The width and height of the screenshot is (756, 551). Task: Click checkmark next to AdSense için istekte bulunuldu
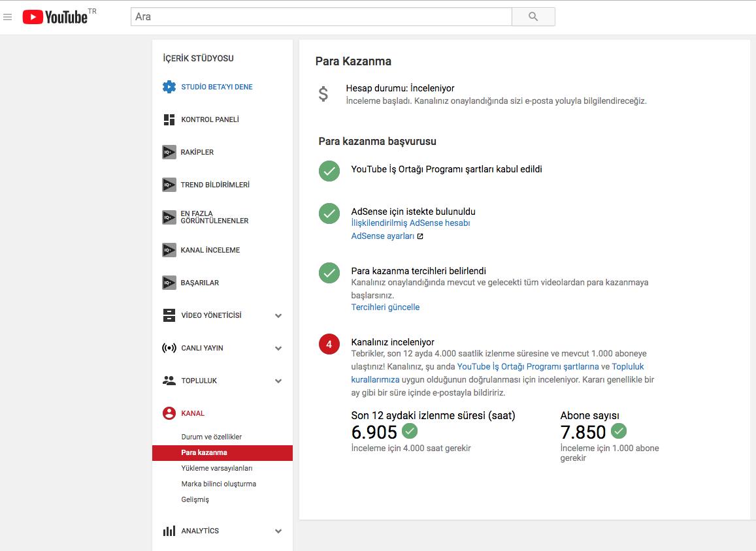(x=329, y=213)
